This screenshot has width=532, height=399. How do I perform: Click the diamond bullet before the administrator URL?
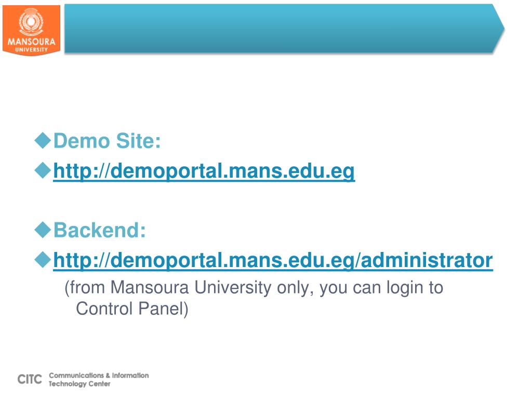(43, 260)
